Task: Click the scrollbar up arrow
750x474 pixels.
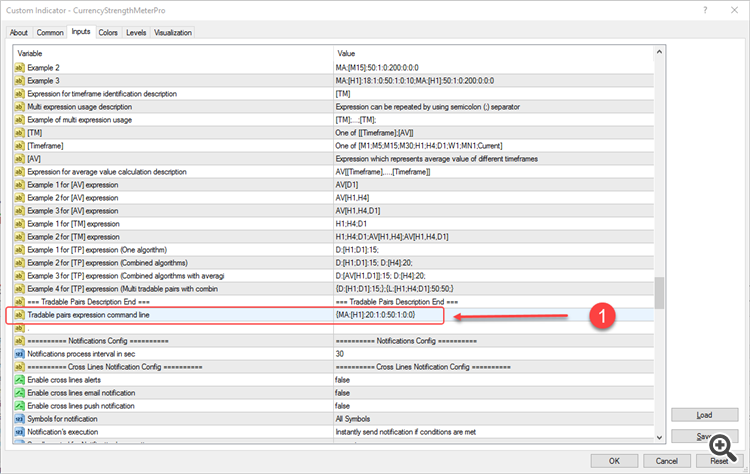Action: pyautogui.click(x=659, y=52)
